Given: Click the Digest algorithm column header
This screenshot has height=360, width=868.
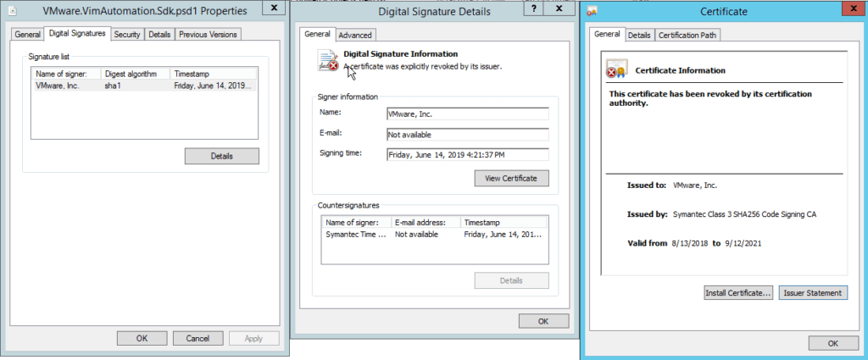Looking at the screenshot, I should coord(134,74).
